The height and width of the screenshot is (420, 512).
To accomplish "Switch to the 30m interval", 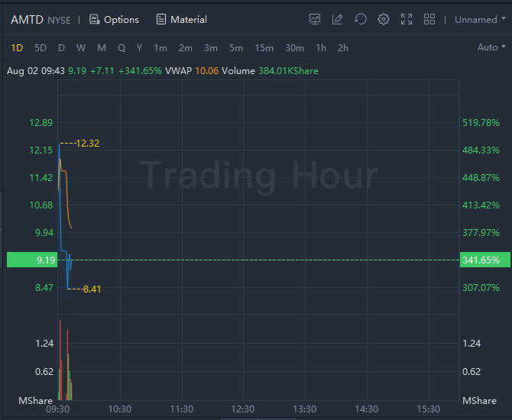I will [294, 48].
